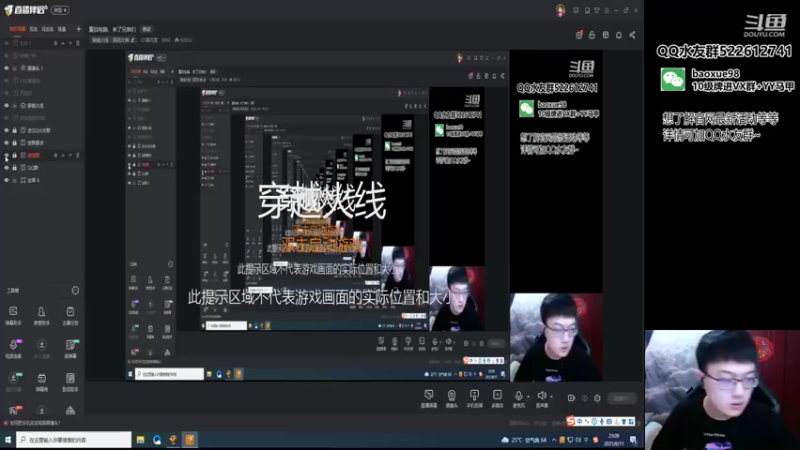The image size is (800, 450).
Task: Add a camera source from bottom toolbar
Action: pyautogui.click(x=452, y=398)
